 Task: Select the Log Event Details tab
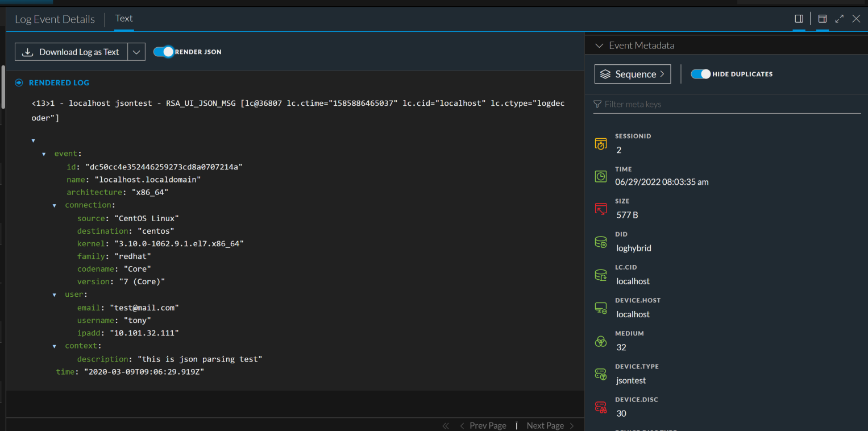coord(55,19)
